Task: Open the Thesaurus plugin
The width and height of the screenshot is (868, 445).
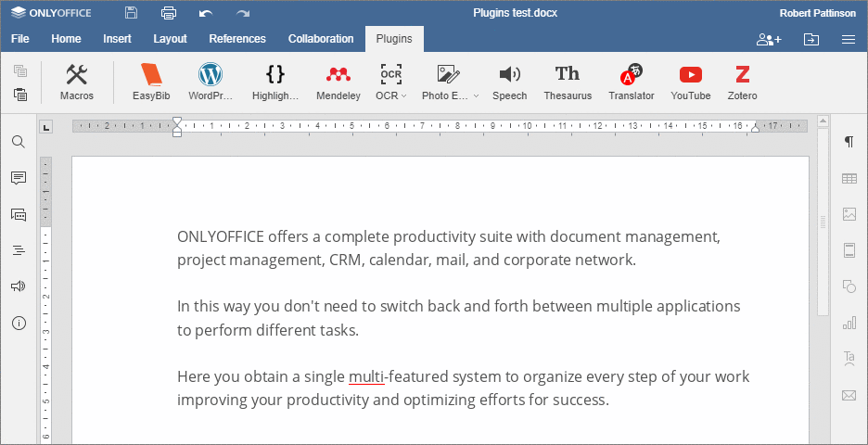Action: [x=567, y=83]
